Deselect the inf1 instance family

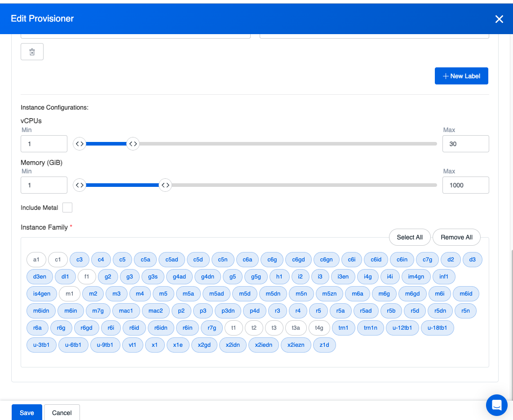point(444,276)
